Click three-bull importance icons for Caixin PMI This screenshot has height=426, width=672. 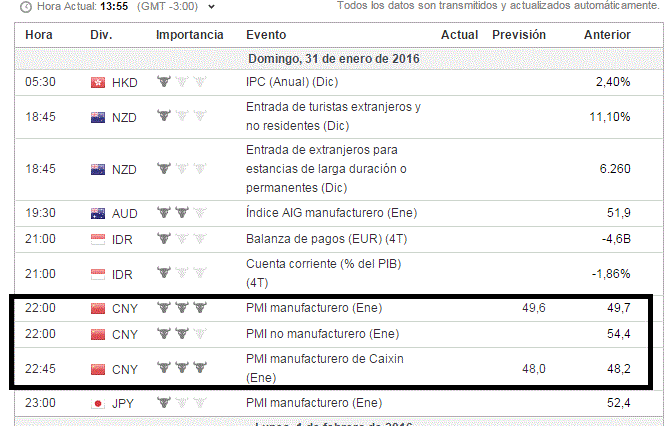pyautogui.click(x=182, y=367)
